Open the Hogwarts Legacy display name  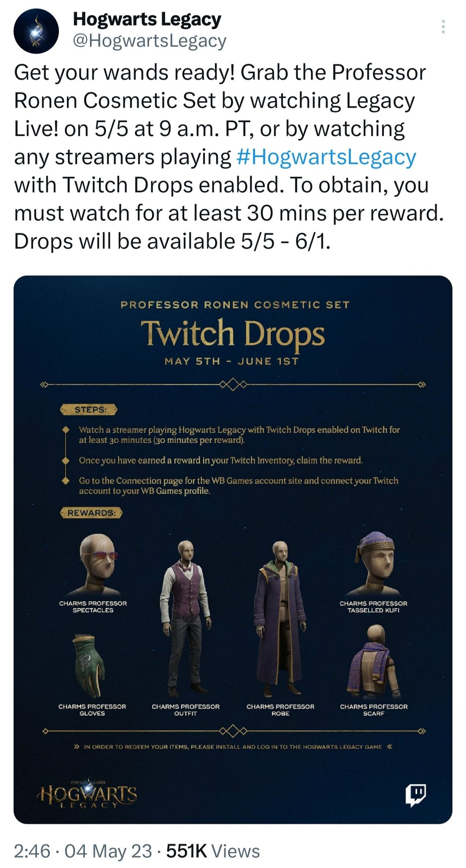(x=147, y=19)
